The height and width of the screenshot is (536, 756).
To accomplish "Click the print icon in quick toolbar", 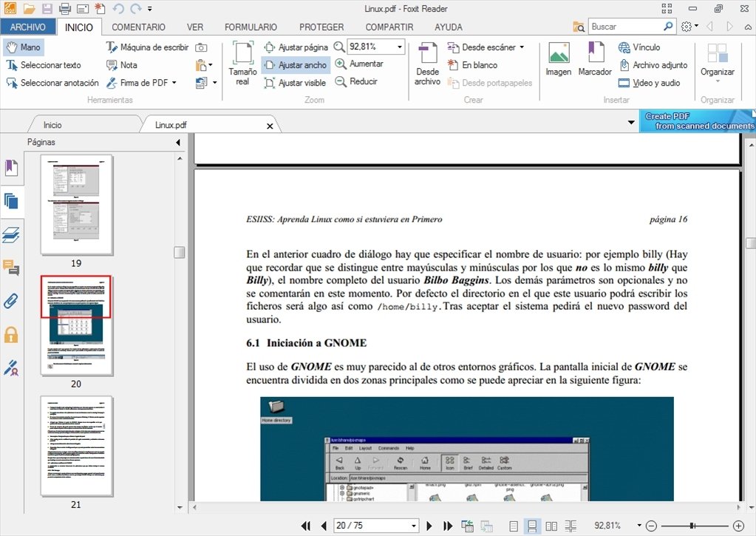I will point(64,8).
